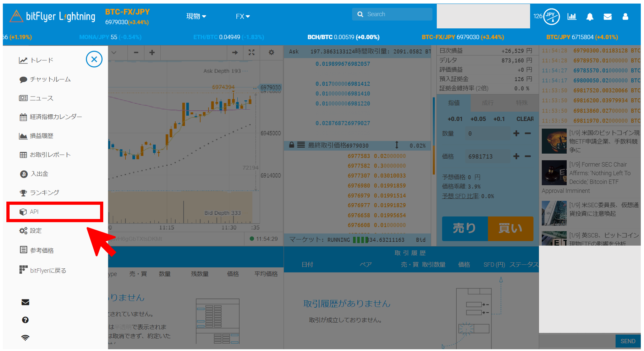Click the order book vertical arrows icon
The image size is (644, 351).
point(397,145)
